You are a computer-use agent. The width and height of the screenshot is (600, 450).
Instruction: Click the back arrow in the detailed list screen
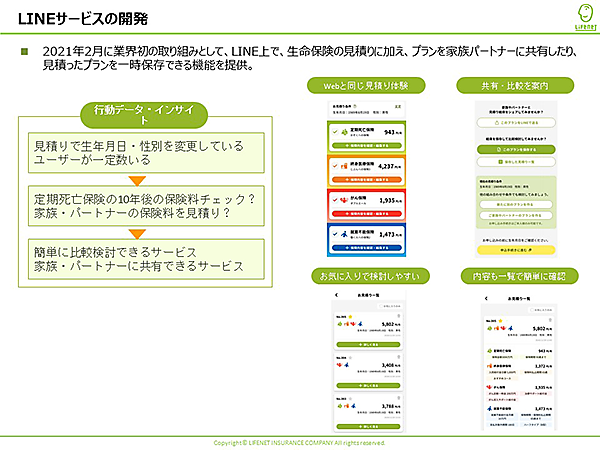click(486, 298)
